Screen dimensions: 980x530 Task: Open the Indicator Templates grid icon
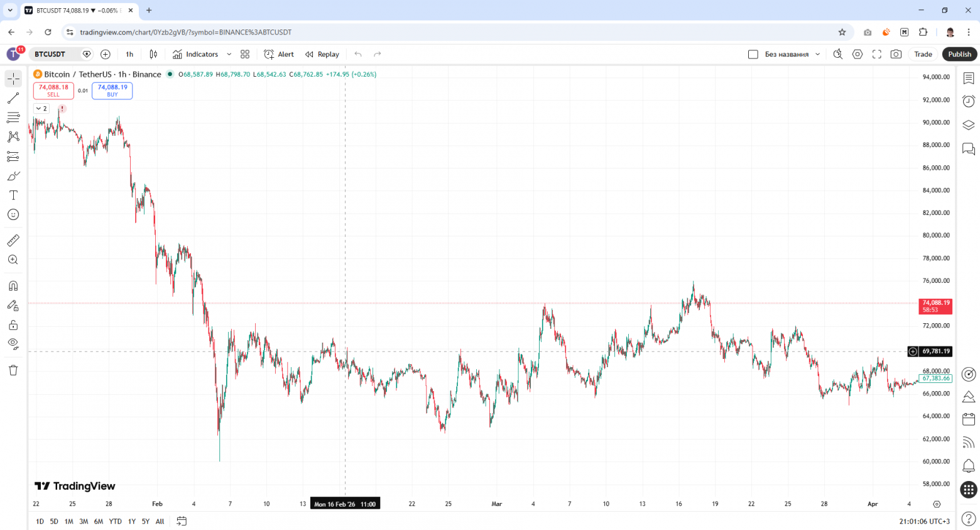[245, 54]
